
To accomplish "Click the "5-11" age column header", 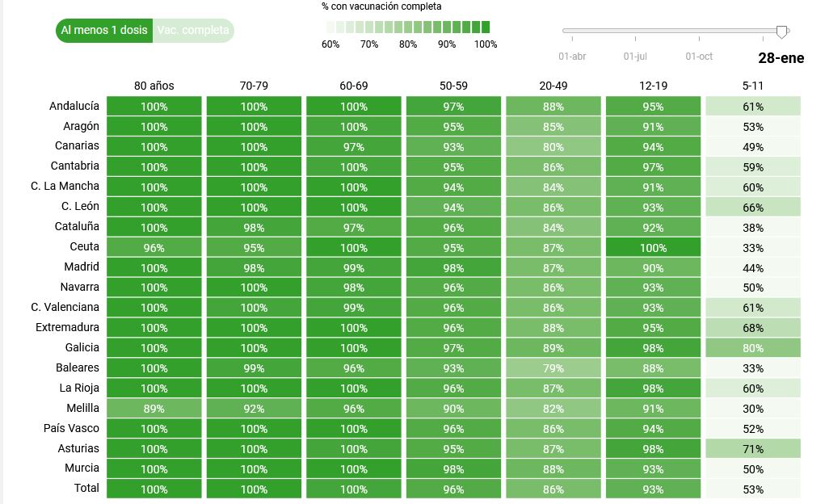I will click(x=752, y=86).
